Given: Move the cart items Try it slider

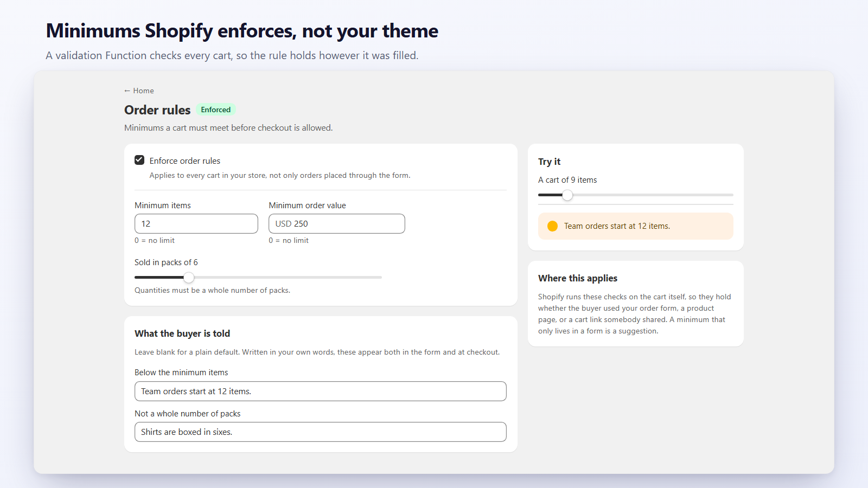Looking at the screenshot, I should click(x=567, y=195).
